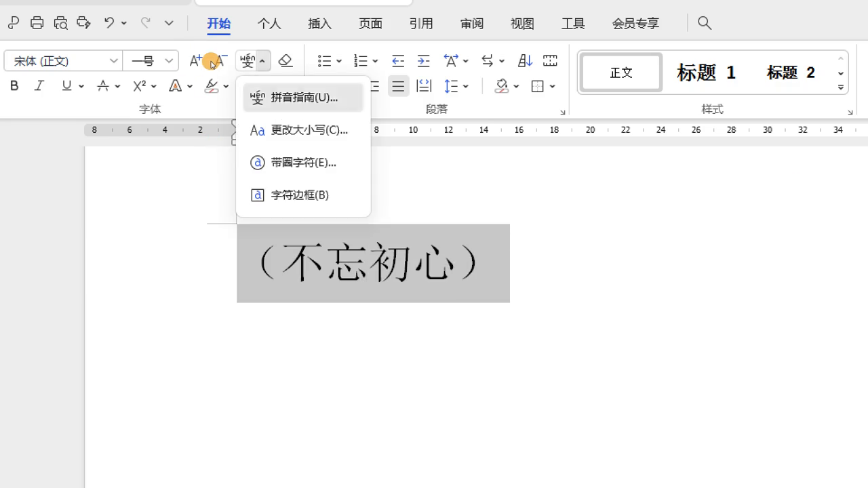868x488 pixels.
Task: Click the Chinese layout icon
Action: click(x=451, y=61)
